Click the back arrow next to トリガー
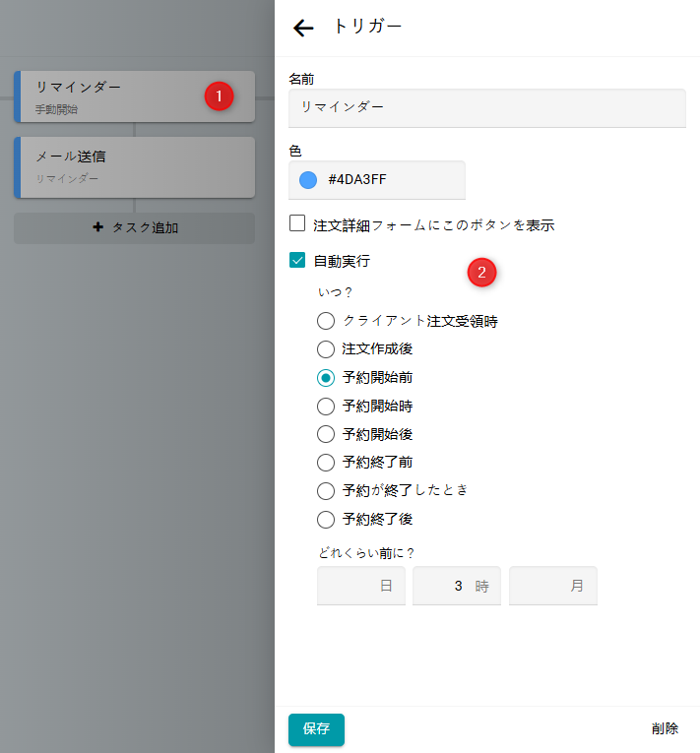700x753 pixels. (303, 28)
